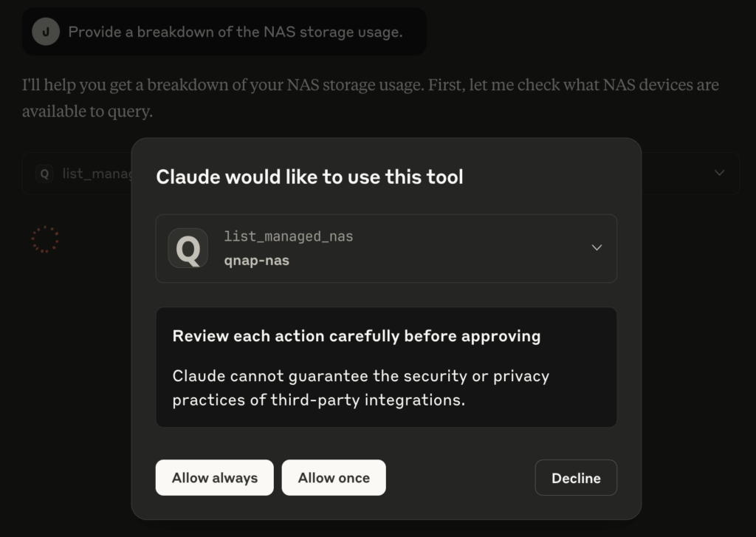
Task: Click the QNAP Q icon in dialog
Action: [188, 248]
